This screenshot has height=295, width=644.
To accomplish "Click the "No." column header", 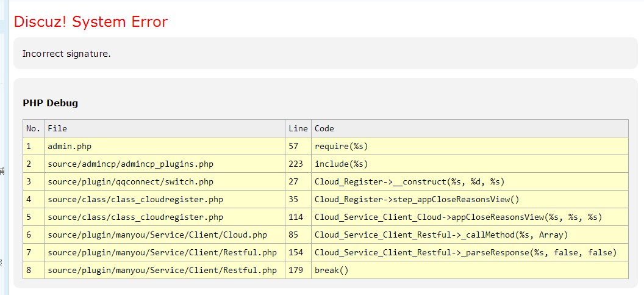I will click(x=33, y=128).
